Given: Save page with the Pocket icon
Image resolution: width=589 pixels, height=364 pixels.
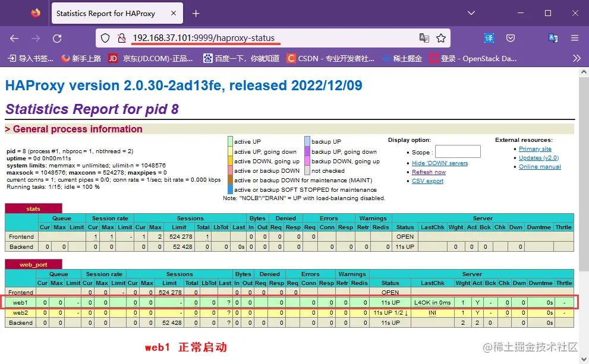Looking at the screenshot, I should [511, 37].
